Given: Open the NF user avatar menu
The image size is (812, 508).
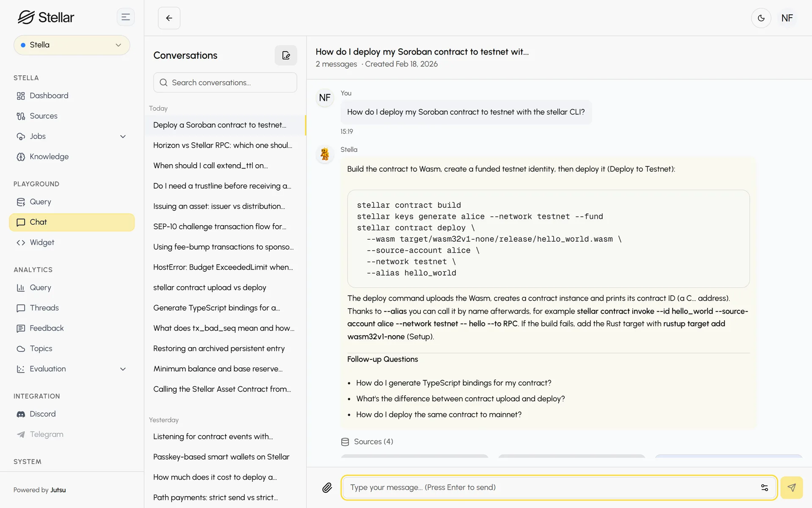Looking at the screenshot, I should 787,18.
